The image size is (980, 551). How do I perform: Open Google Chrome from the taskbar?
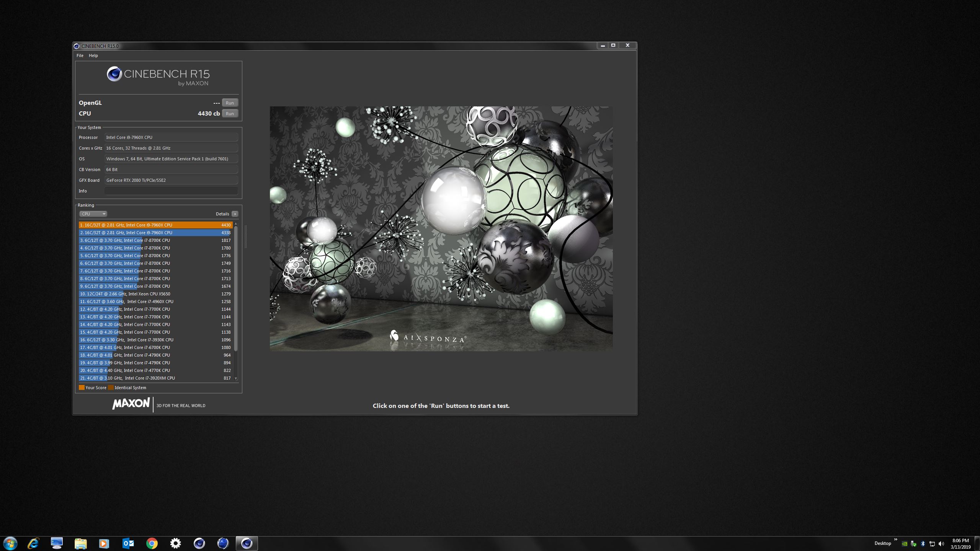[x=152, y=543]
